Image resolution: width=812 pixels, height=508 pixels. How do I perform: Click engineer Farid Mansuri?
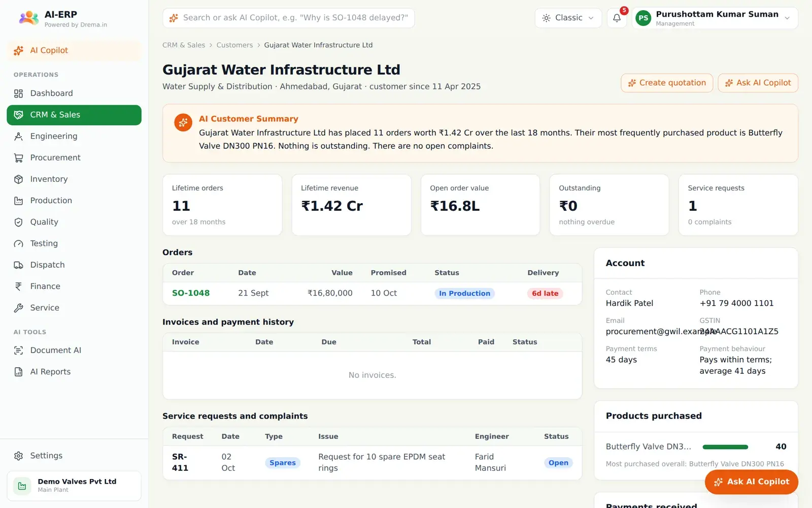(490, 462)
